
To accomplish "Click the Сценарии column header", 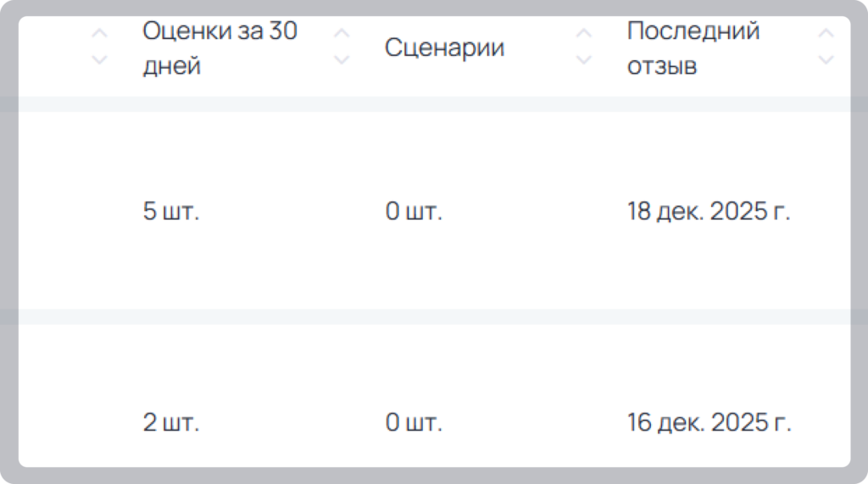I will [x=444, y=47].
